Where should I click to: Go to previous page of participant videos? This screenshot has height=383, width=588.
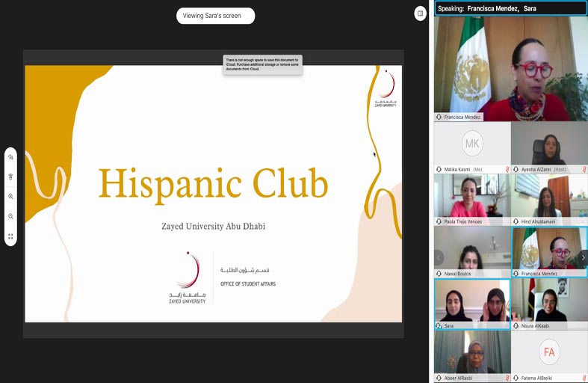click(x=439, y=257)
